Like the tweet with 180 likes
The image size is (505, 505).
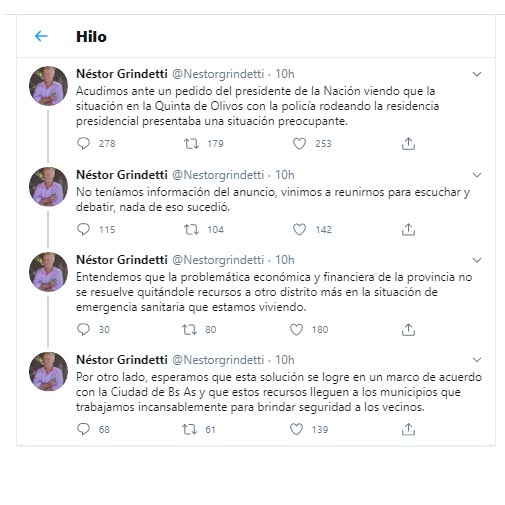click(296, 329)
